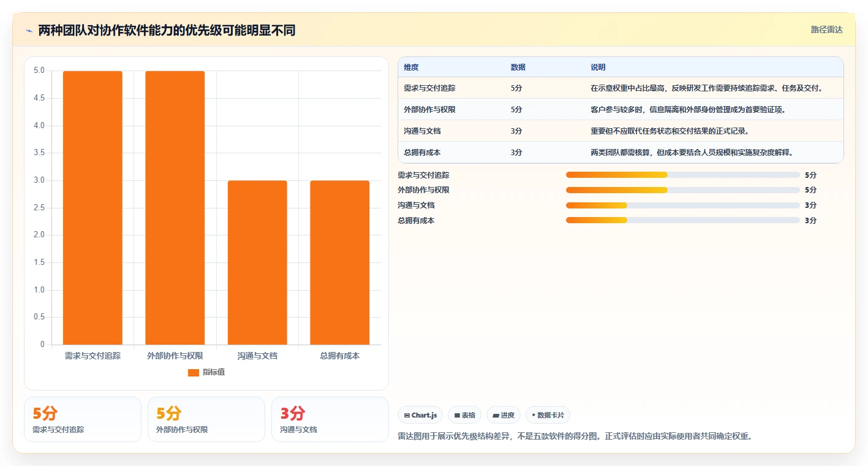Click the 说明 column header

pos(598,67)
